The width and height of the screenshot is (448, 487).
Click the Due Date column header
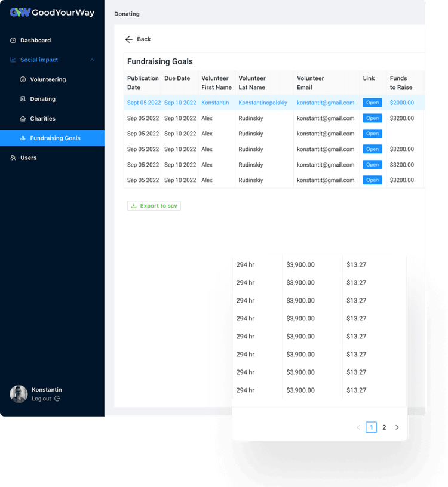177,78
